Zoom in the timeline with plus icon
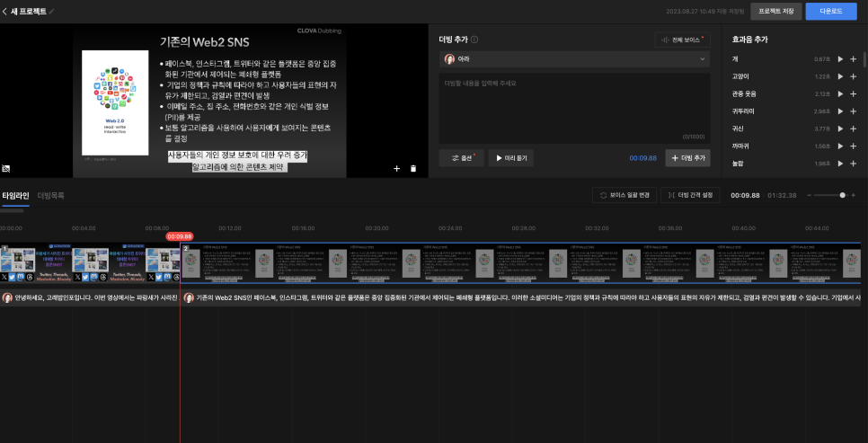This screenshot has height=443, width=868. click(853, 196)
